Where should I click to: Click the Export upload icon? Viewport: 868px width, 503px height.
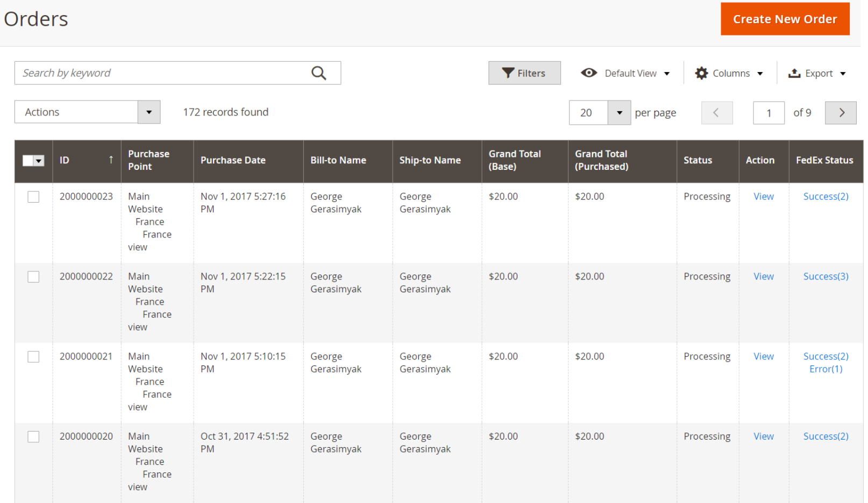(794, 73)
